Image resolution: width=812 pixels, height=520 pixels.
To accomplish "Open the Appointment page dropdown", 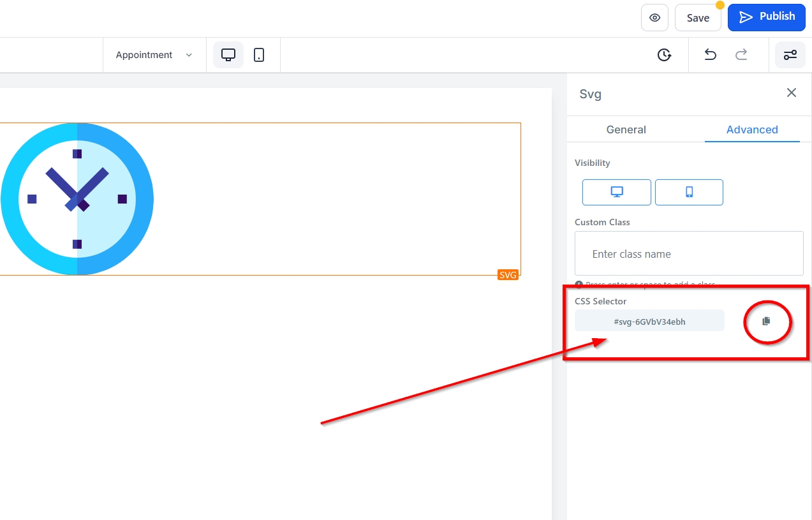I will (154, 55).
